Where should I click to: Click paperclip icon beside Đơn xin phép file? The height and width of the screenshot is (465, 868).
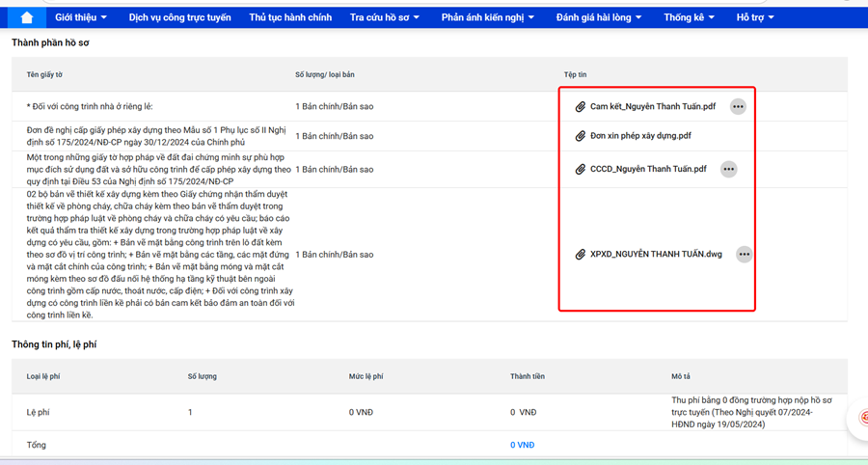pyautogui.click(x=581, y=136)
